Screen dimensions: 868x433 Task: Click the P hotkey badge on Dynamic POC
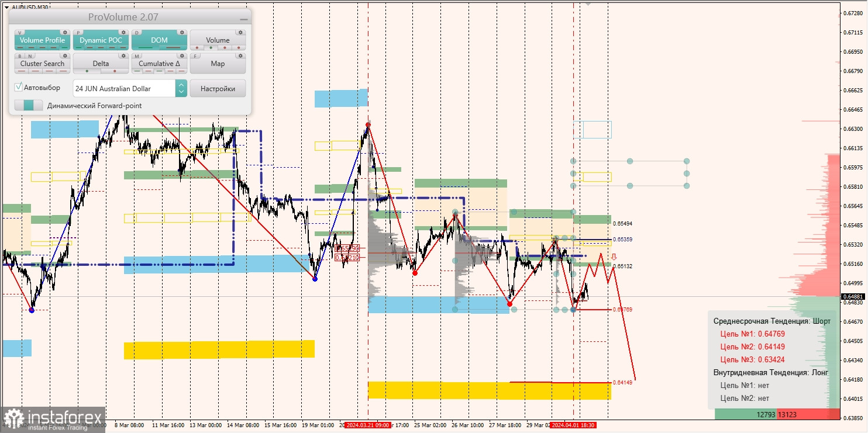click(79, 33)
